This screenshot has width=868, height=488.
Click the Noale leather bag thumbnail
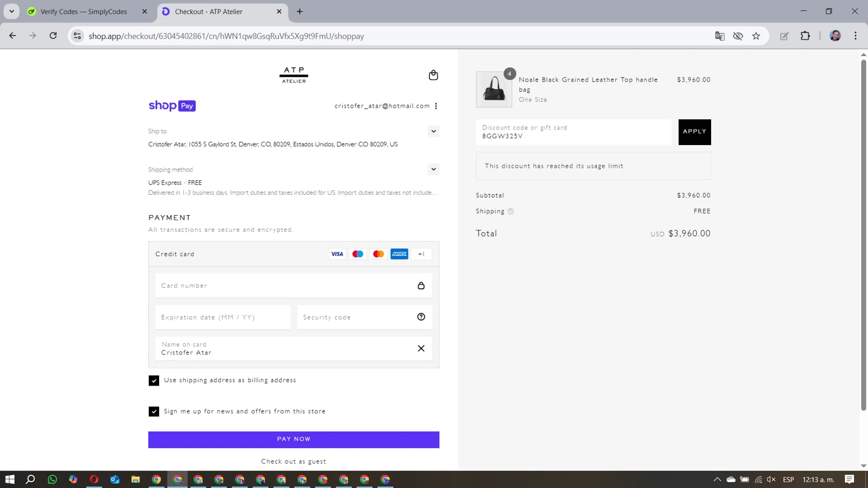coord(494,90)
